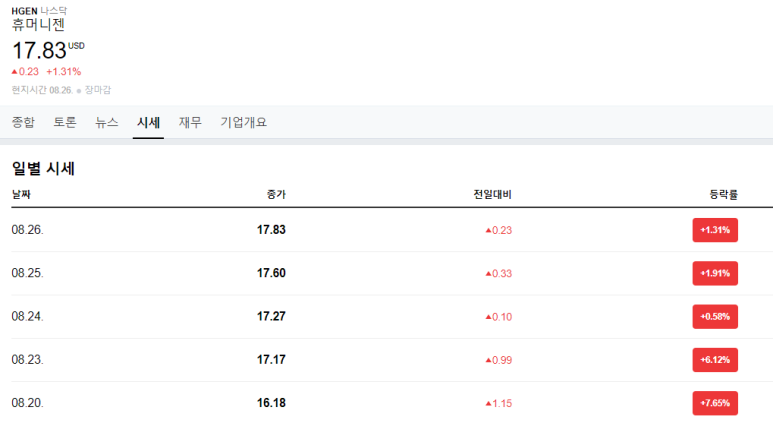This screenshot has height=423, width=773.
Task: Select the 08.20. date row
Action: (392, 403)
